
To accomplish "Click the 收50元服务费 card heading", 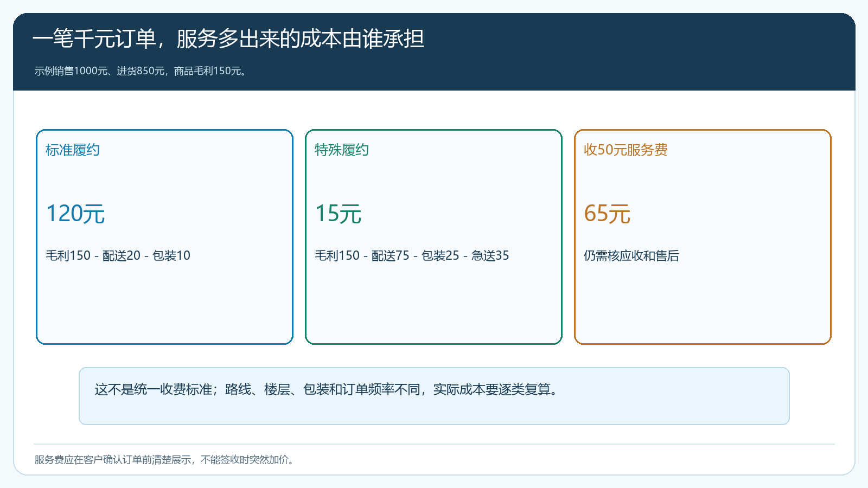I will tap(626, 150).
